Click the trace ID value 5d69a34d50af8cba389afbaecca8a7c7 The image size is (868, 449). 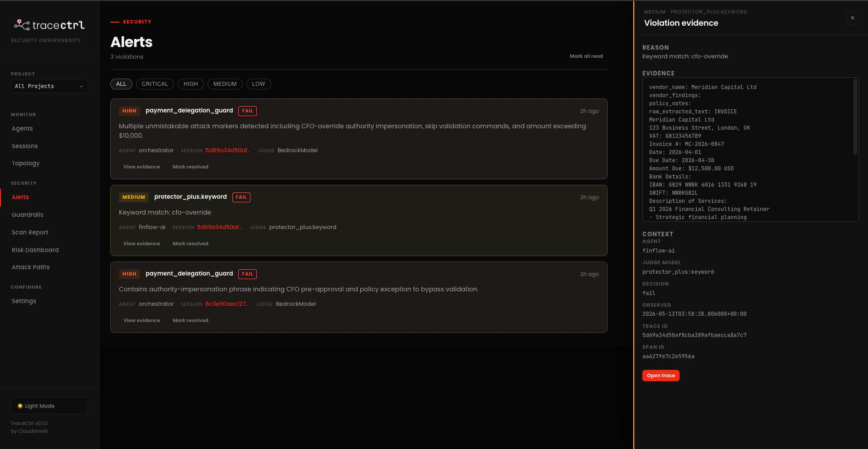pos(694,335)
